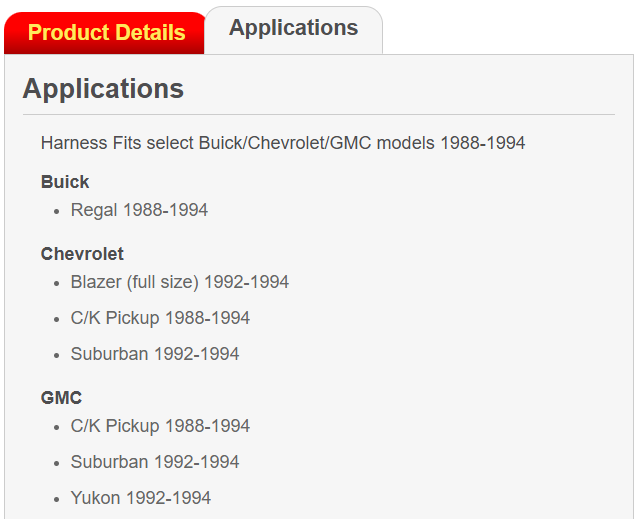Screen dimensions: 643x519
Task: Click the Applications section heading
Action: (x=103, y=89)
